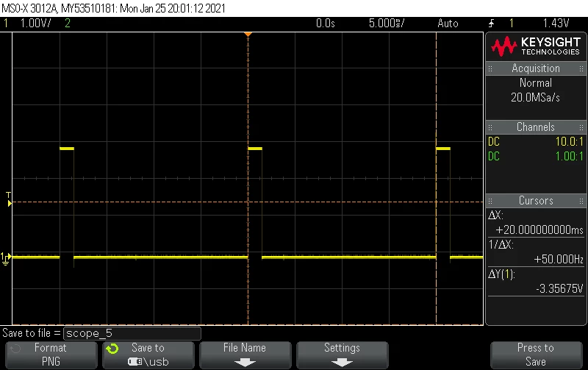The image size is (588, 370).
Task: Click the horizontal dashed Y cursor line
Action: (x=248, y=202)
